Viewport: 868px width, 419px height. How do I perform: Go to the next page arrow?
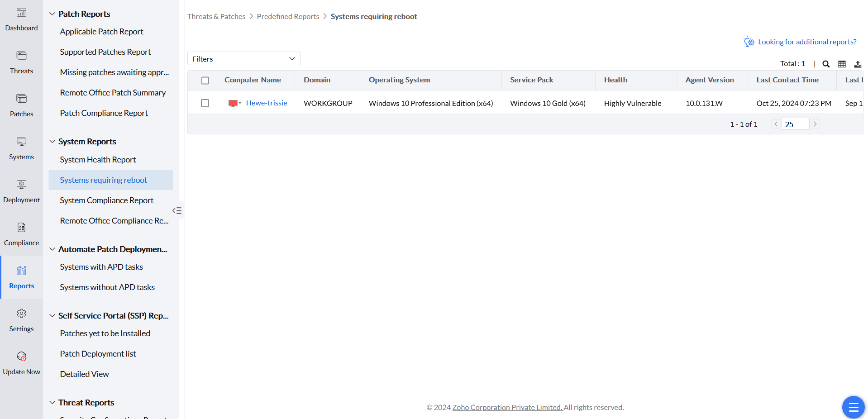coord(815,124)
